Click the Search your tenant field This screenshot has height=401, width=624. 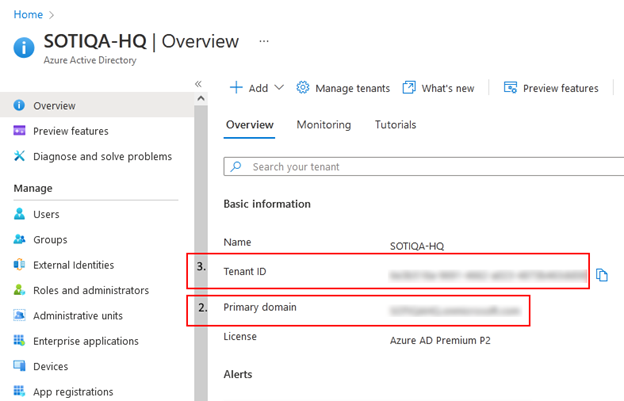424,166
